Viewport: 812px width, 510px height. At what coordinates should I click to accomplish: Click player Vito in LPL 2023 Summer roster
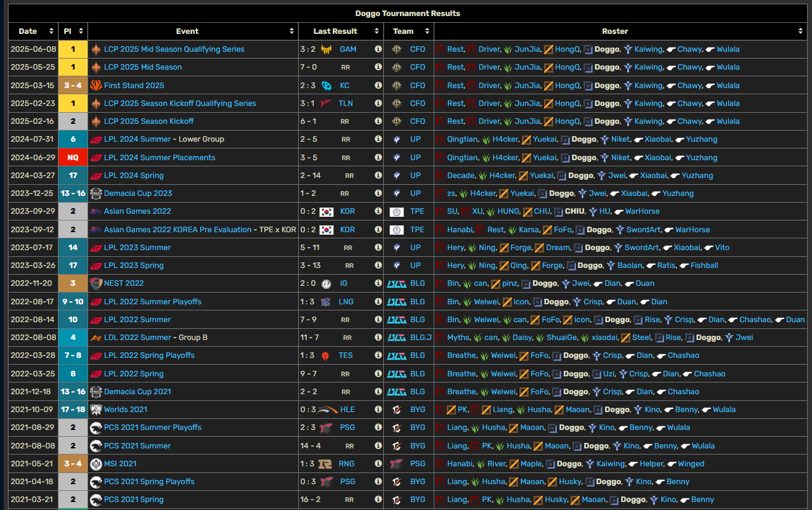722,248
